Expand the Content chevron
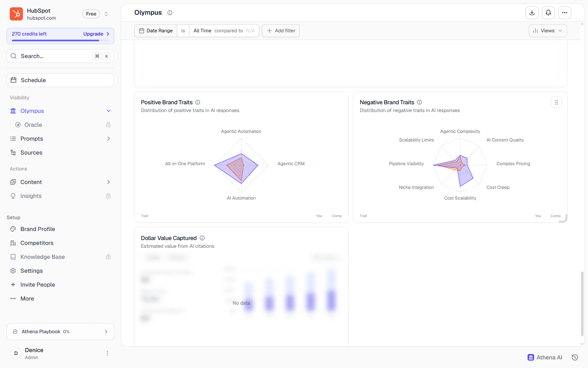 point(109,182)
